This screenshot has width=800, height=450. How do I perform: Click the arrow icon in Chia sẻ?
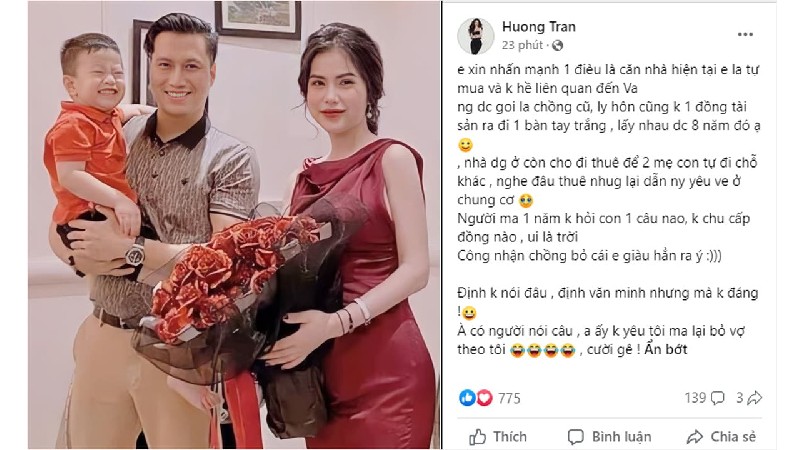pos(694,437)
